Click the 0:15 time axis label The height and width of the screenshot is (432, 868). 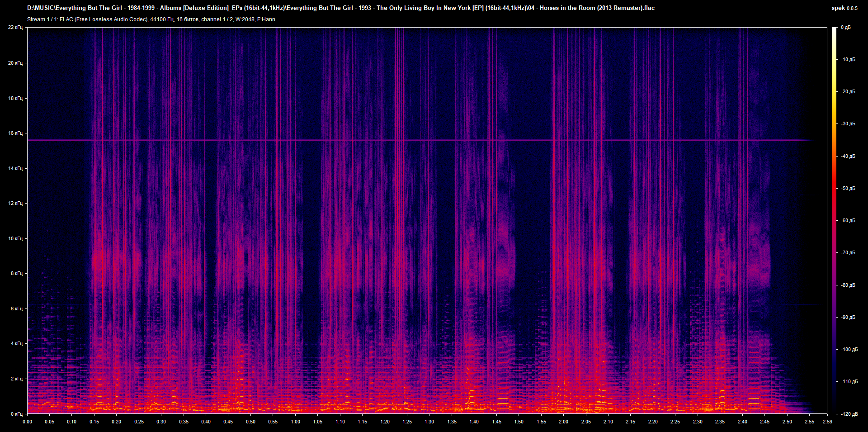[x=94, y=422]
